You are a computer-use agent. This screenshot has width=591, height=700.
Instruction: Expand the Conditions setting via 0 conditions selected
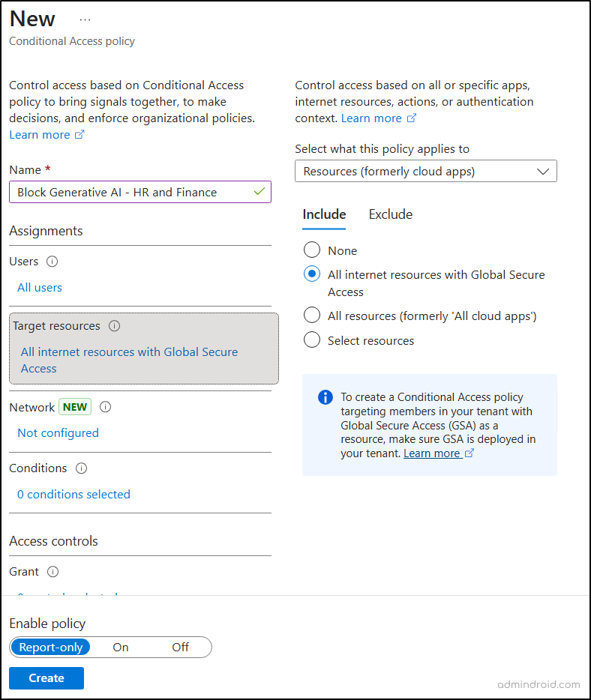[73, 495]
